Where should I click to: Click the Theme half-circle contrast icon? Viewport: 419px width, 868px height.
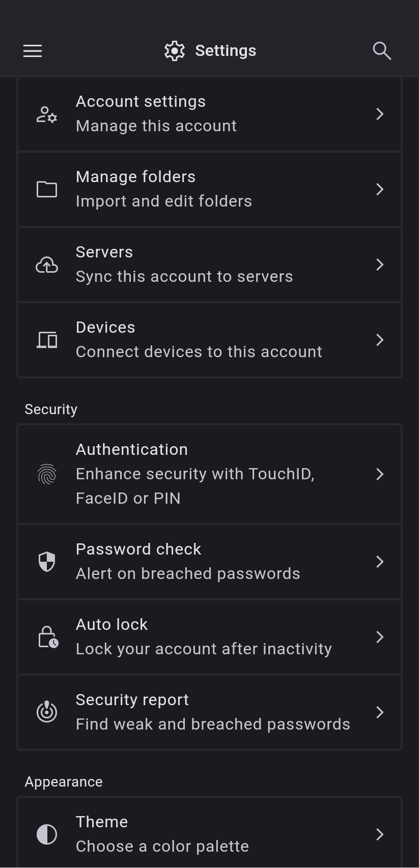(47, 834)
